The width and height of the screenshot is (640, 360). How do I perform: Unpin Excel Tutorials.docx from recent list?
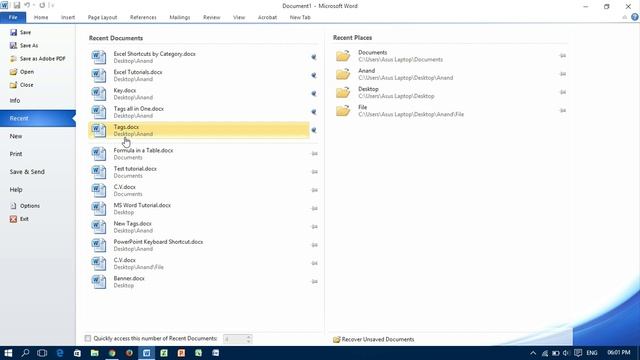[314, 76]
